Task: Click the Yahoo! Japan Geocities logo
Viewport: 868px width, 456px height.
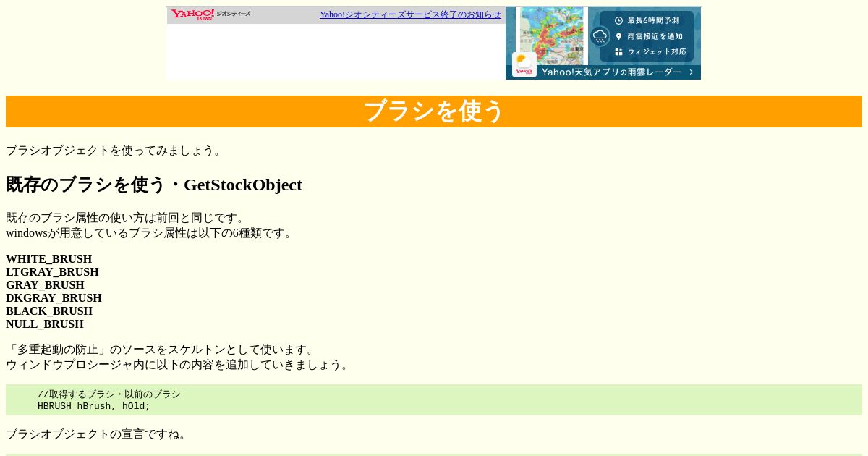Action: point(210,14)
